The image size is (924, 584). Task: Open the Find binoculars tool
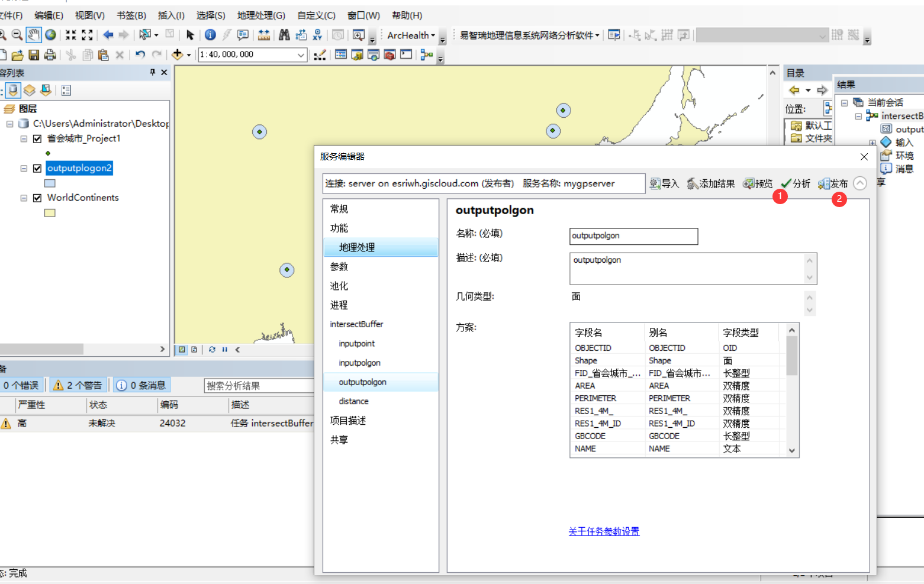pos(285,35)
